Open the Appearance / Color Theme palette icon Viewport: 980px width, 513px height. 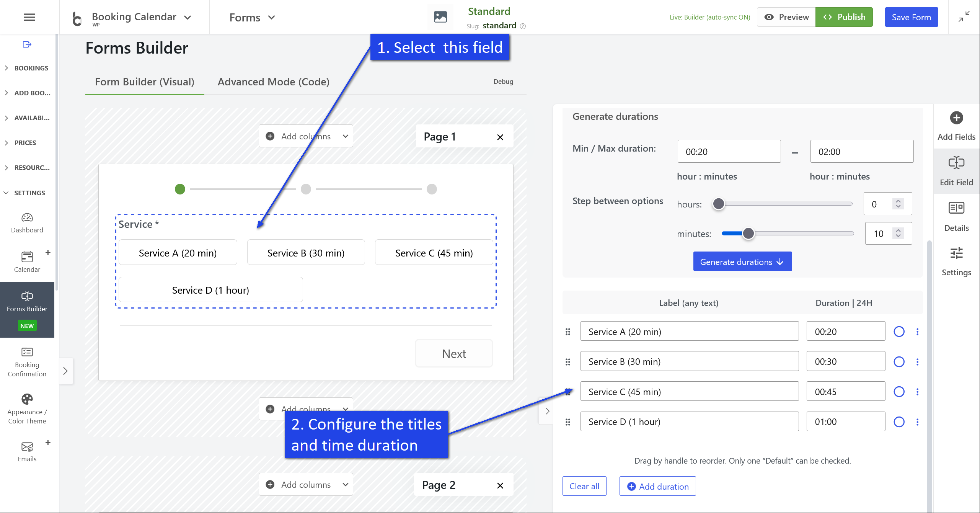(27, 399)
